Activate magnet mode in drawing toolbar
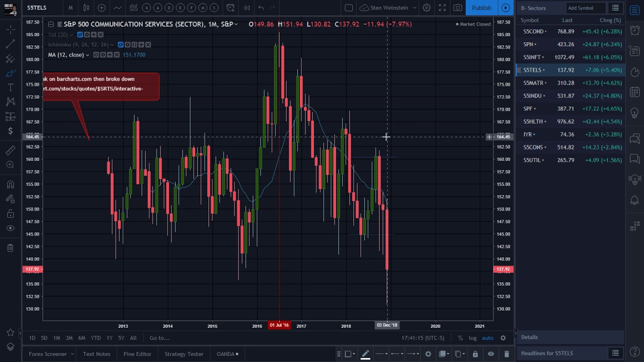Viewport: 644px width, 362px height. coord(10,185)
